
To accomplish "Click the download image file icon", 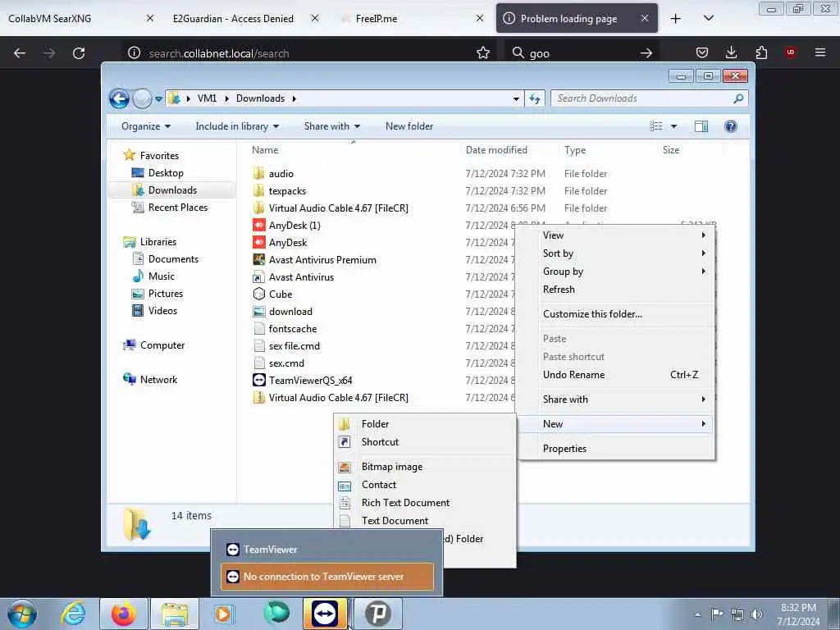I will pos(258,311).
